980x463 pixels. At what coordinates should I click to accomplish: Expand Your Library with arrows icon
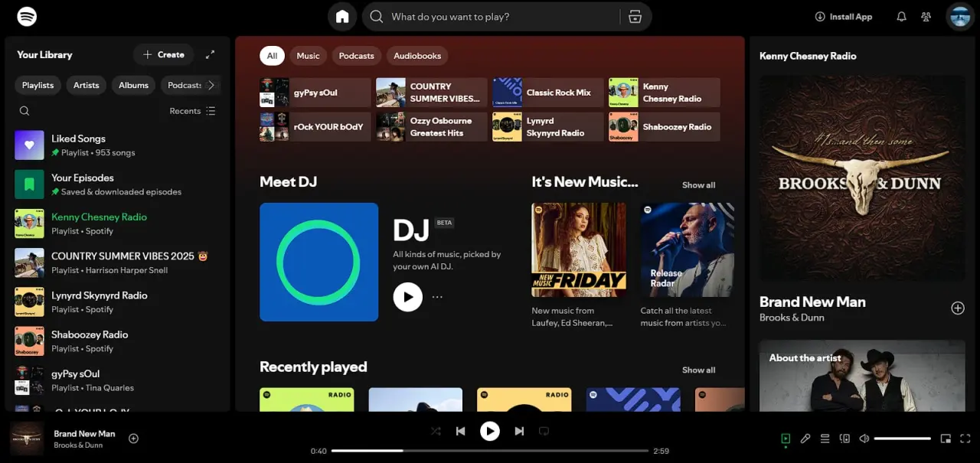pyautogui.click(x=210, y=54)
